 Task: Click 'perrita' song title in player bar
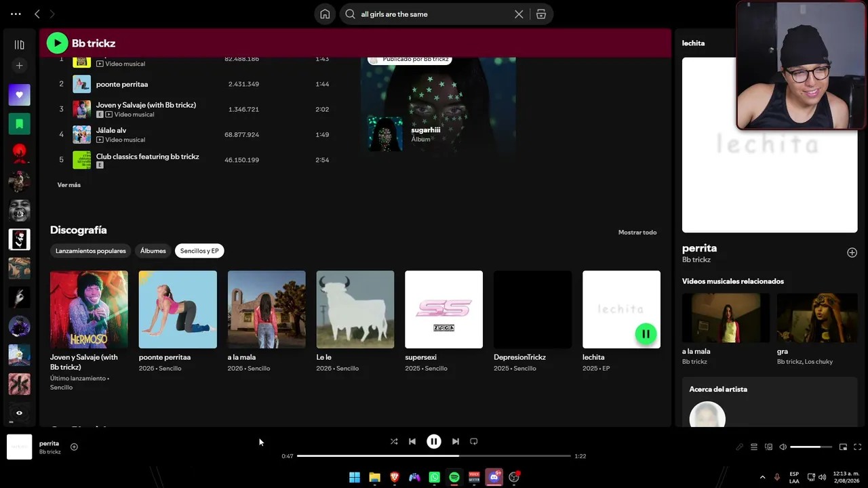point(49,443)
